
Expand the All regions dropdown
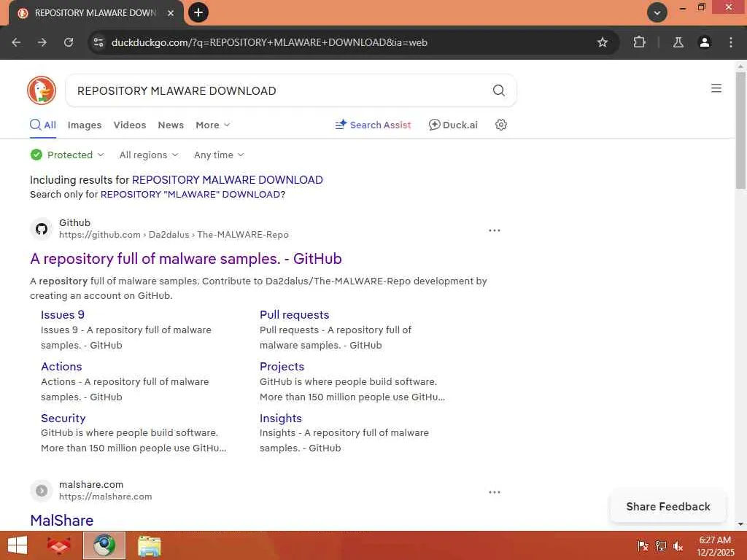point(149,155)
